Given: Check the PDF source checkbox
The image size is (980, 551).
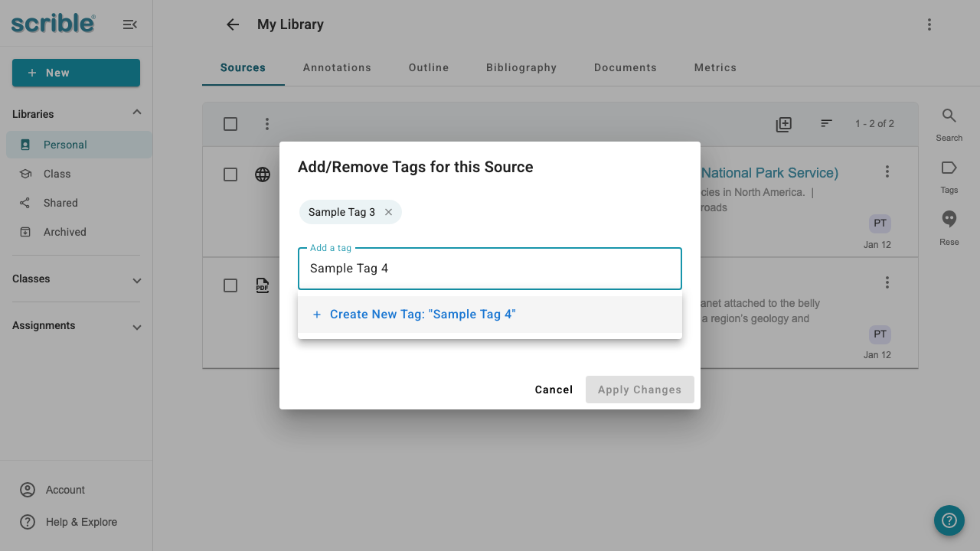Looking at the screenshot, I should [x=230, y=285].
